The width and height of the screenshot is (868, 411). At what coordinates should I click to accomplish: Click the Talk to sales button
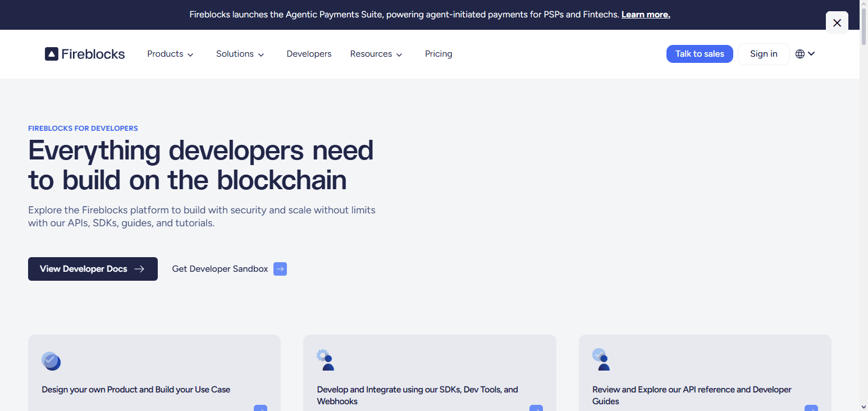point(700,54)
